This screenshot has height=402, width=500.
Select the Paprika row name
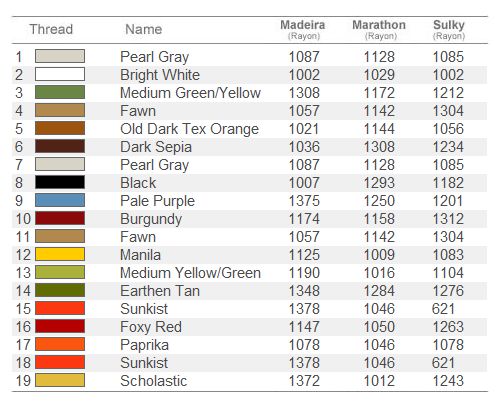(x=144, y=345)
